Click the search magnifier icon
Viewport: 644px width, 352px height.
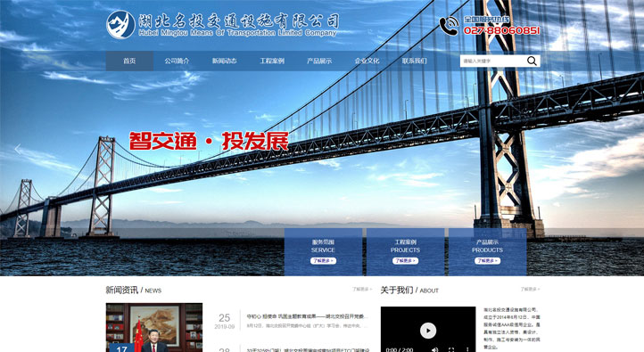coord(532,61)
